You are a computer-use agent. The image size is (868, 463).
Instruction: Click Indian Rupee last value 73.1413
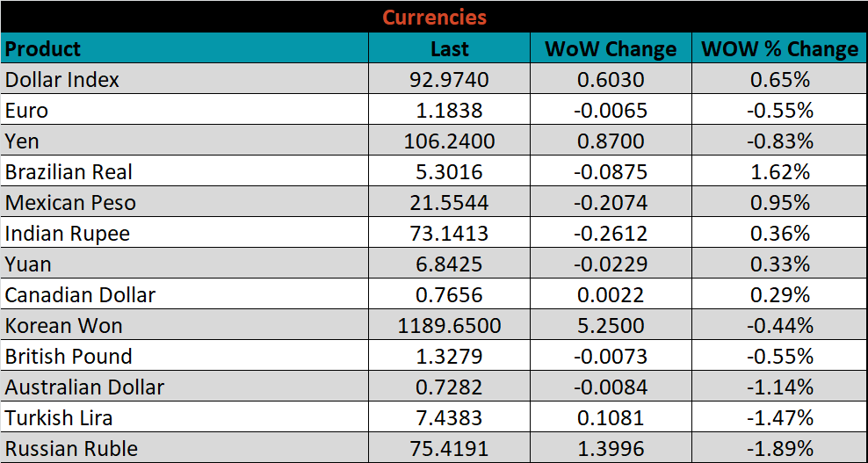pyautogui.click(x=449, y=234)
